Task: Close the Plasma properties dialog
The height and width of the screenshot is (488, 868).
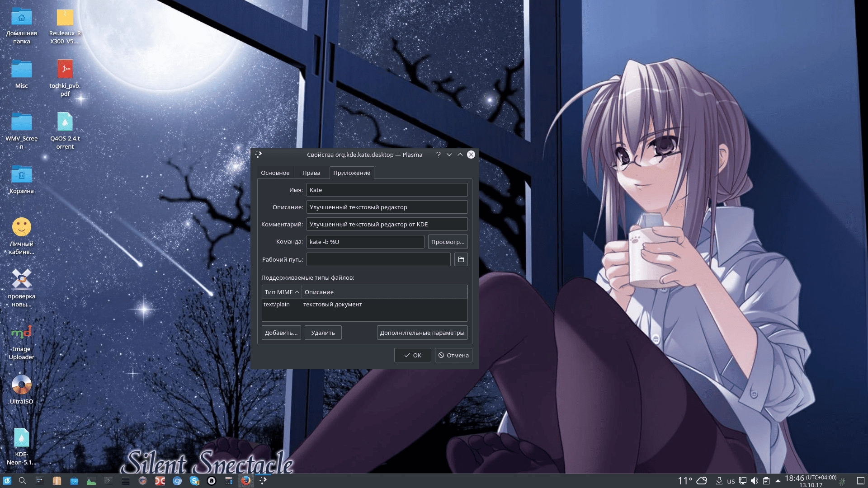Action: click(471, 155)
